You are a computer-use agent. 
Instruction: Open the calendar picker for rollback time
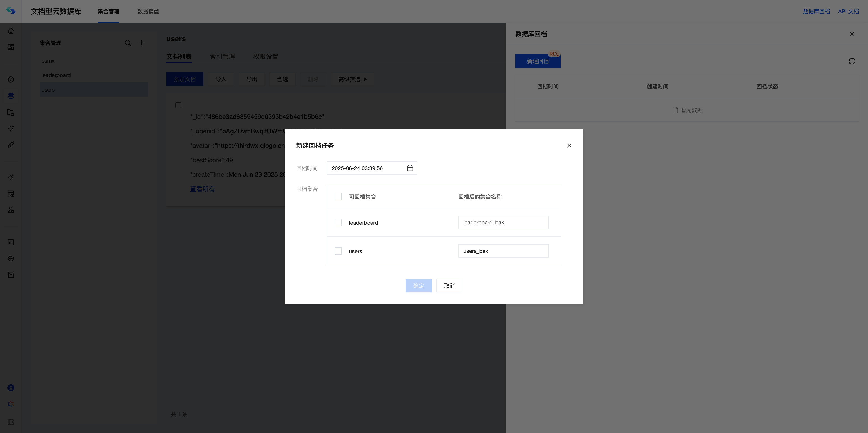410,168
